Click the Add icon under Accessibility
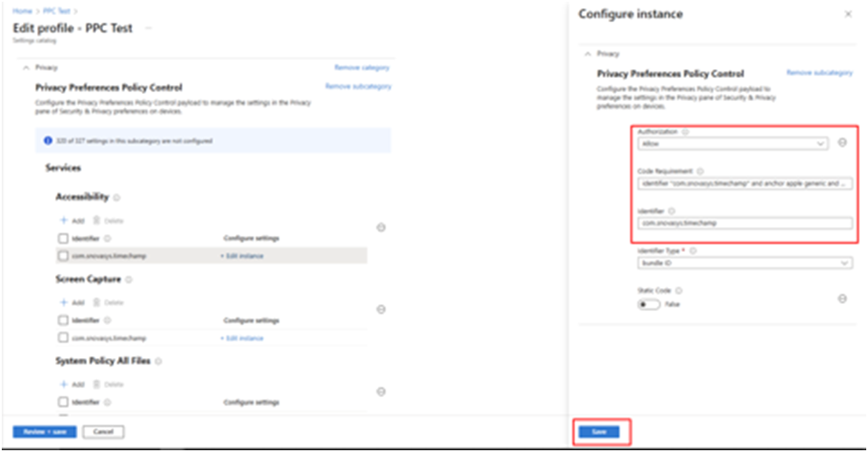 tap(63, 220)
